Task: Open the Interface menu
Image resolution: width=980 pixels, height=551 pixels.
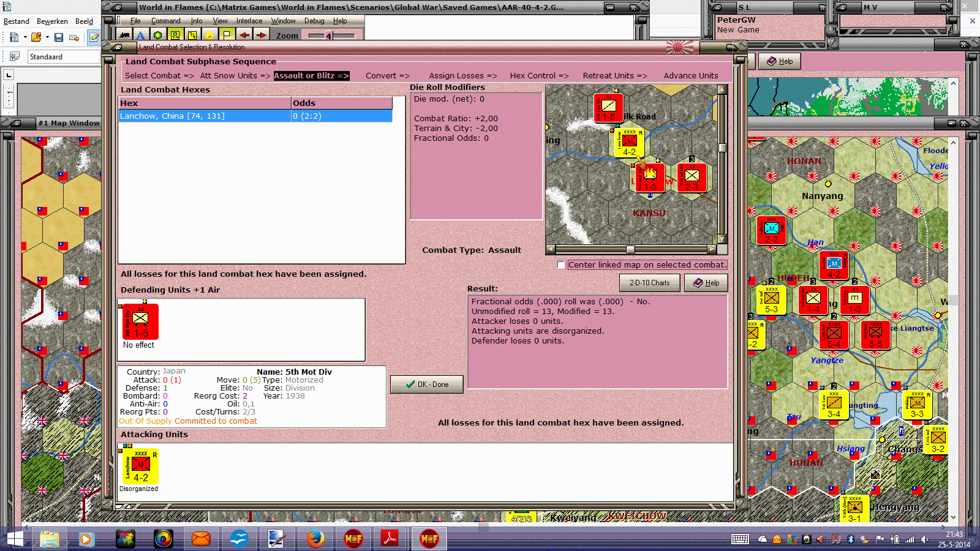Action: click(x=249, y=21)
